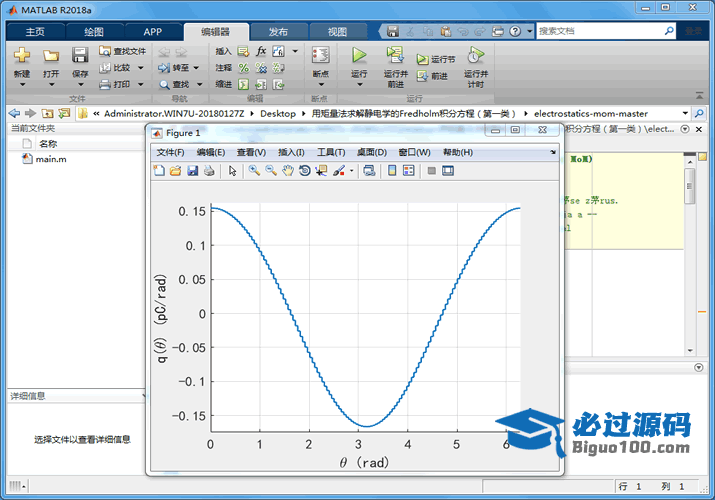Select the rotate 3D tool
Screen dimensions: 715x500
[304, 171]
